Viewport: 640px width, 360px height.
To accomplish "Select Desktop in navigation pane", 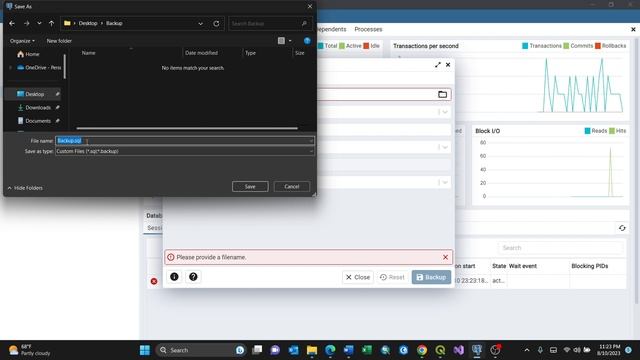I will [x=34, y=94].
